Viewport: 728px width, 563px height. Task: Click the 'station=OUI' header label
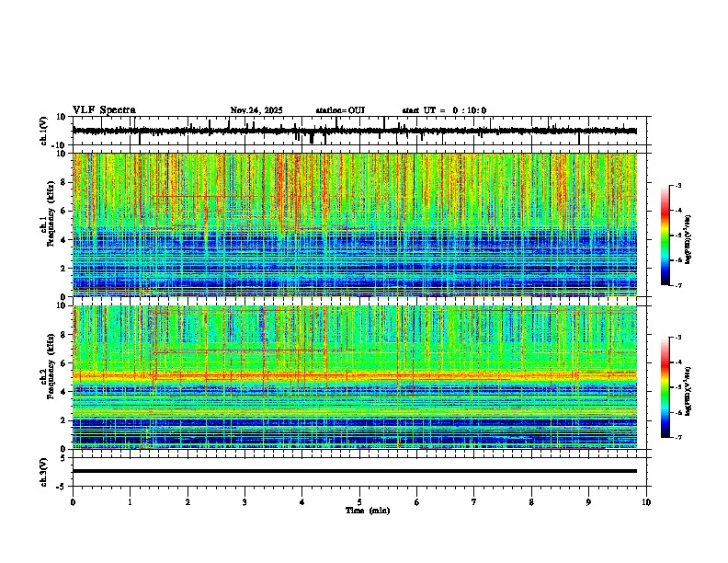340,110
